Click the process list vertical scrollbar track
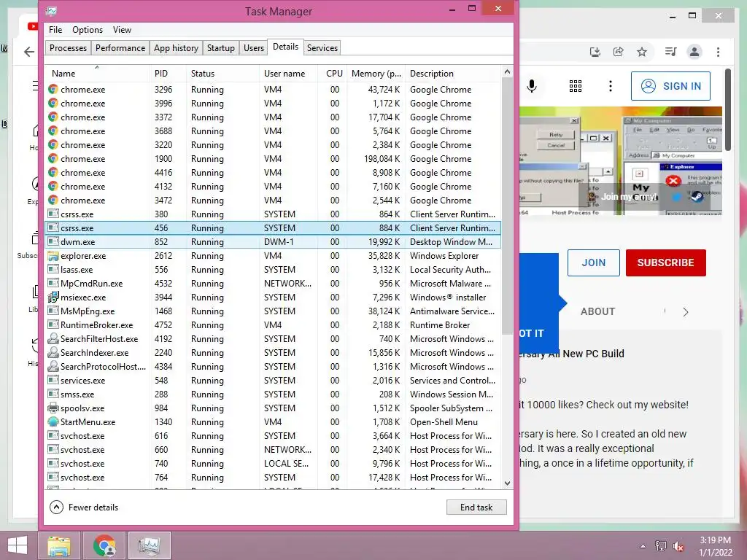 508,405
